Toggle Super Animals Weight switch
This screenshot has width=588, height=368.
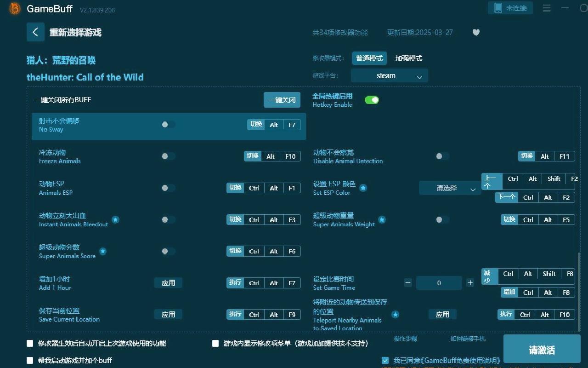(x=442, y=220)
